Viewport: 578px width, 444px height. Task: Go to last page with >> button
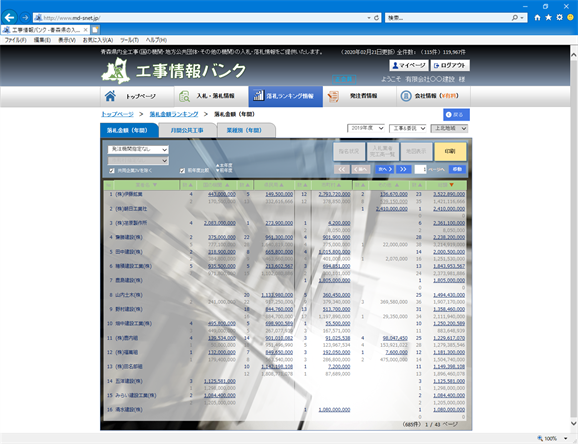(403, 169)
